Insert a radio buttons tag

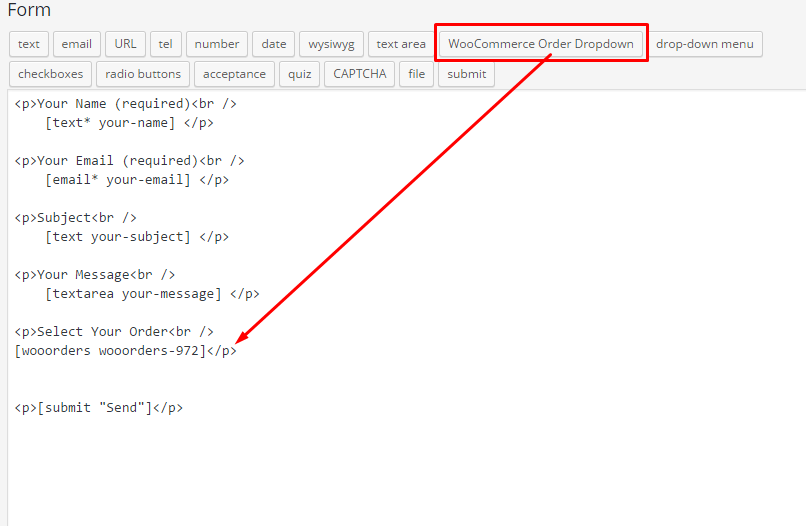143,74
